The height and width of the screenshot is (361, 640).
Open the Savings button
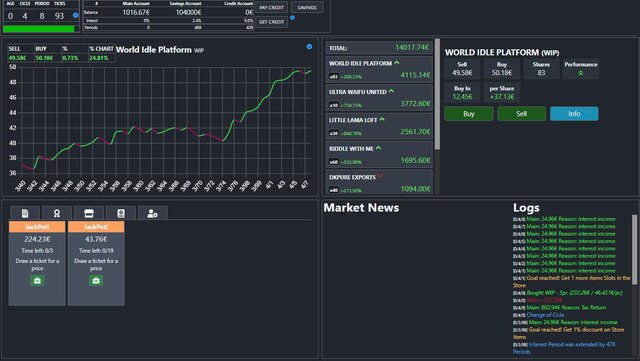tap(307, 7)
